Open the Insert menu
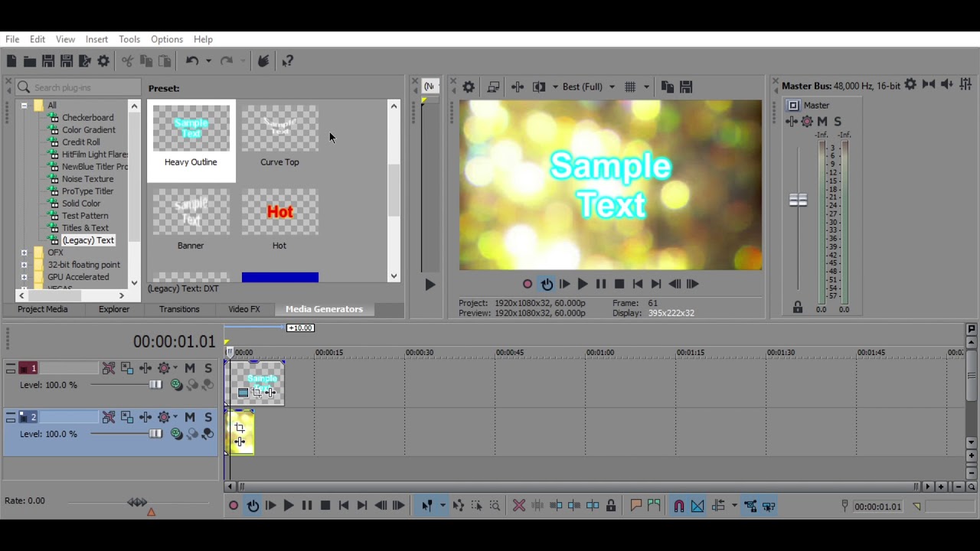The image size is (980, 551). tap(96, 39)
